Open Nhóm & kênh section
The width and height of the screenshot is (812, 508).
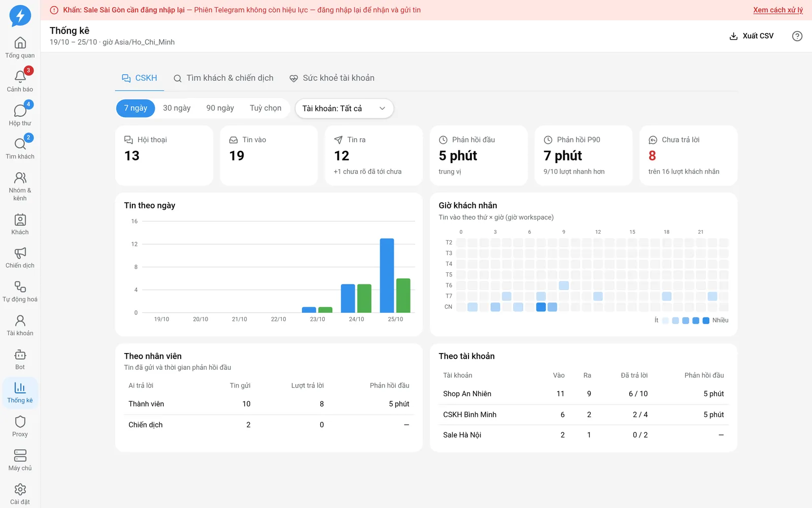(20, 186)
